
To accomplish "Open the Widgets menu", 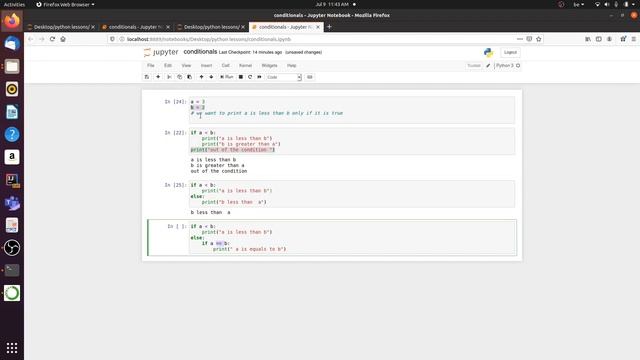I will [x=269, y=65].
